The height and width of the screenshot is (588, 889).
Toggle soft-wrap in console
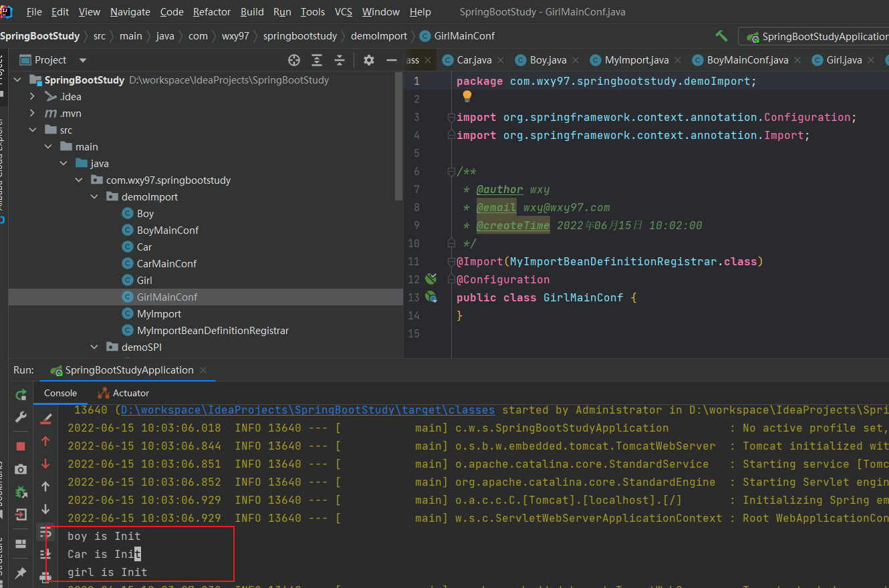[x=45, y=533]
